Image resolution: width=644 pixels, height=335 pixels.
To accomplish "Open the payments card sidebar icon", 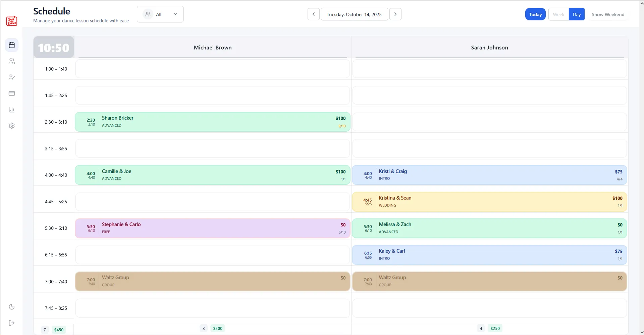I will pos(12,93).
